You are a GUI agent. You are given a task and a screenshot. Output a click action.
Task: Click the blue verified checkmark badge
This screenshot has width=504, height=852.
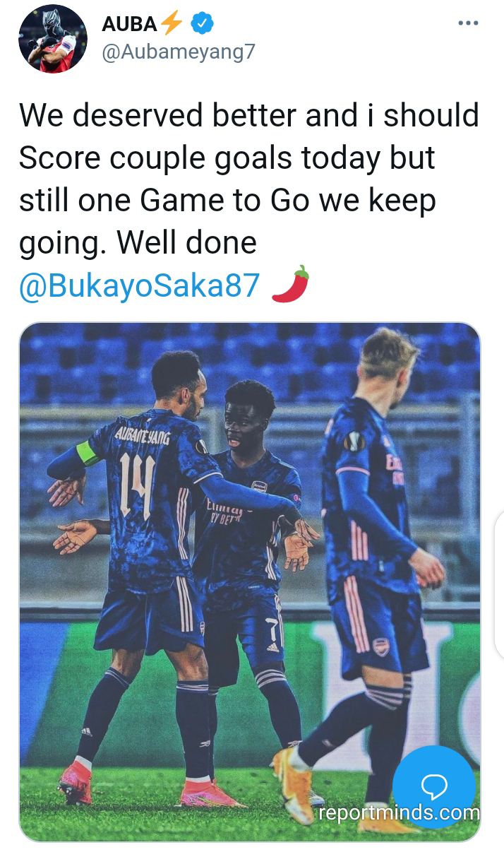tap(203, 24)
